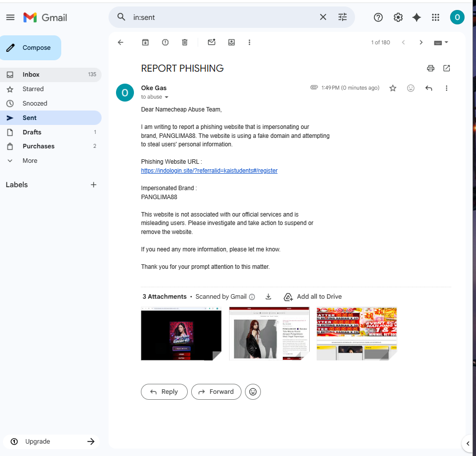Viewport: 476px width, 456px height.
Task: Delete this email with trash icon
Action: tap(185, 42)
